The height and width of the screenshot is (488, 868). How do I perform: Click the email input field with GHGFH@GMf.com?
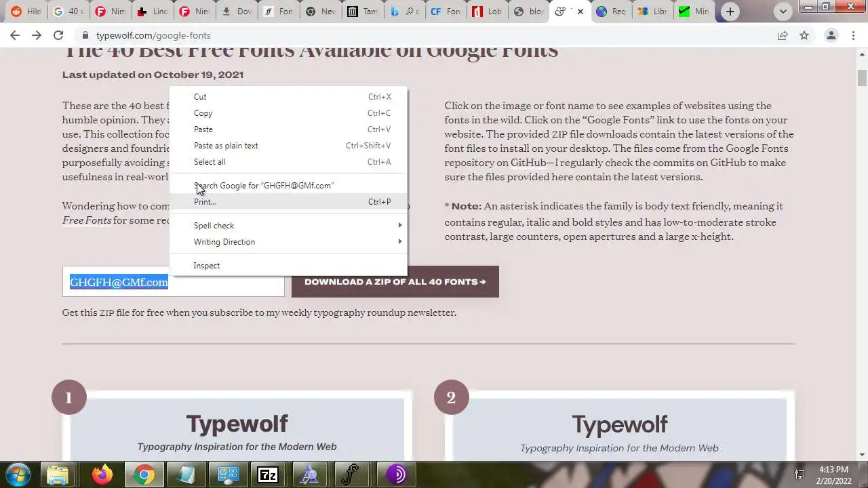pyautogui.click(x=174, y=281)
